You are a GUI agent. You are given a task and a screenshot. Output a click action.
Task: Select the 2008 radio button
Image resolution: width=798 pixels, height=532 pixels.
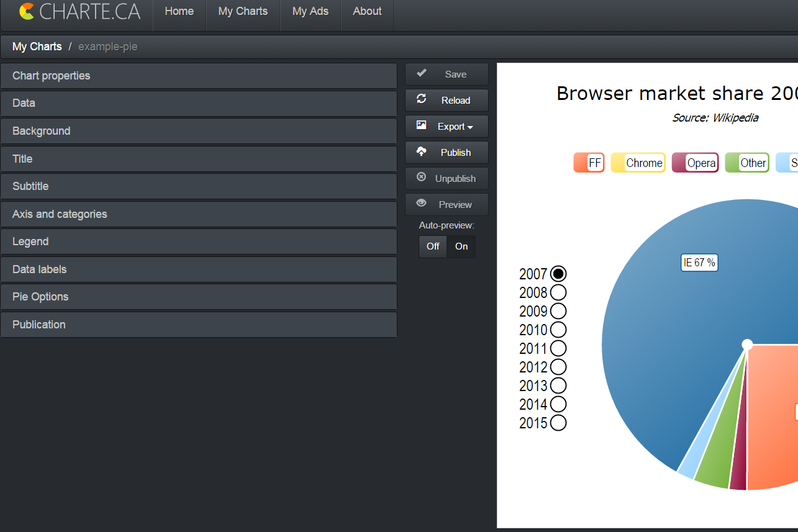coord(558,292)
